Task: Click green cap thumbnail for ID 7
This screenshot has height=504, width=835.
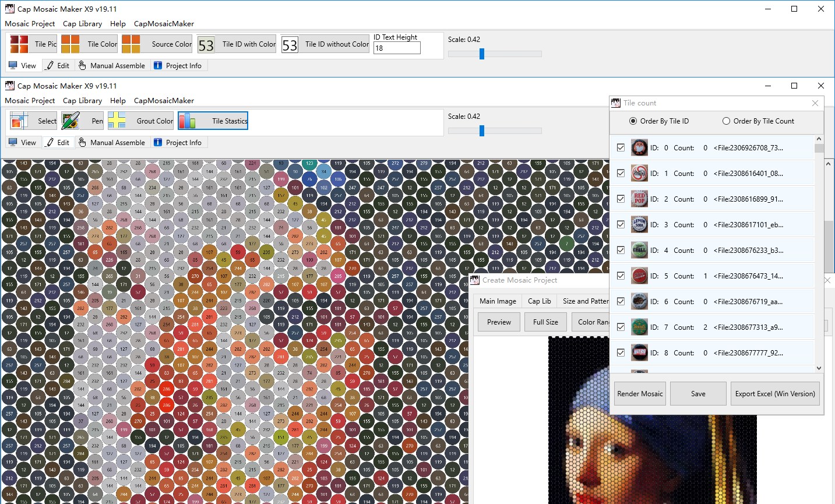Action: [639, 327]
